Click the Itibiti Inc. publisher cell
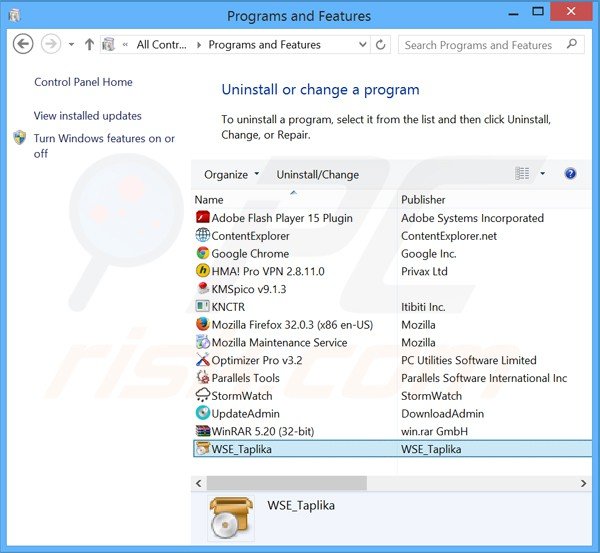600x553 pixels. click(423, 307)
